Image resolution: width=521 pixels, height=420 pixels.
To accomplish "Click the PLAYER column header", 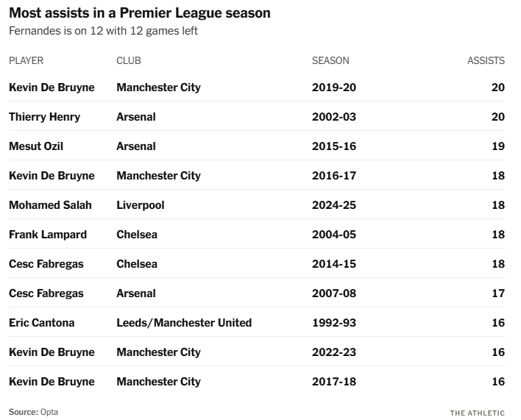I will [x=26, y=60].
